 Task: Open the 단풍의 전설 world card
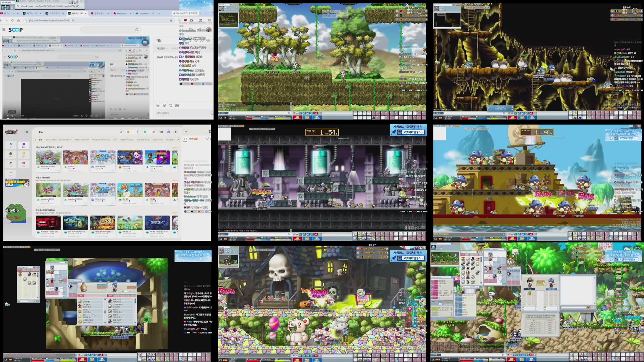130,161
